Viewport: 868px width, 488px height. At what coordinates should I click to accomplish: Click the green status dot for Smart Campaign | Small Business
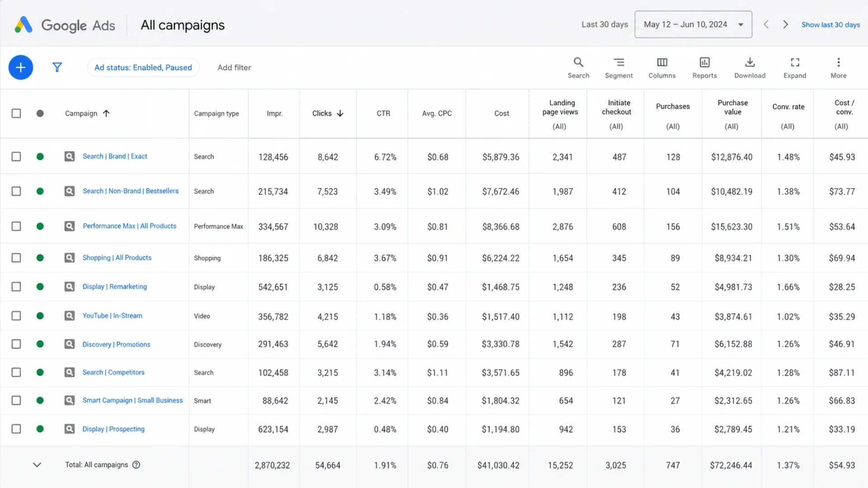click(40, 400)
